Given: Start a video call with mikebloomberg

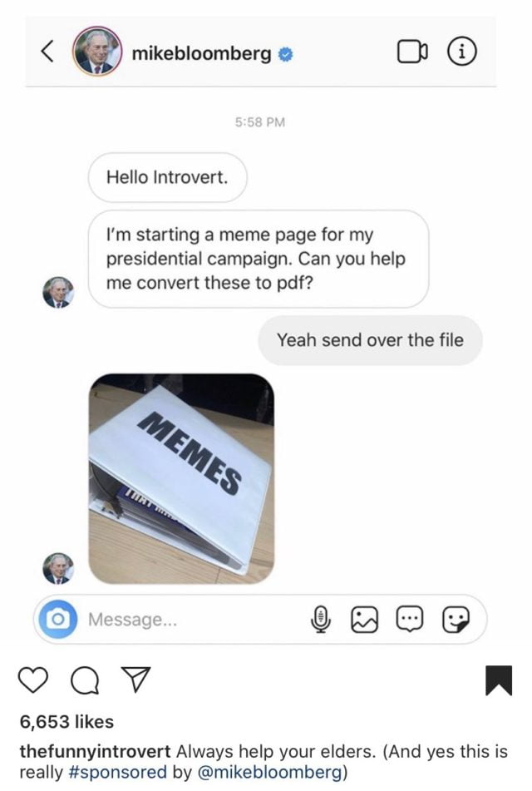Looking at the screenshot, I should (x=412, y=52).
